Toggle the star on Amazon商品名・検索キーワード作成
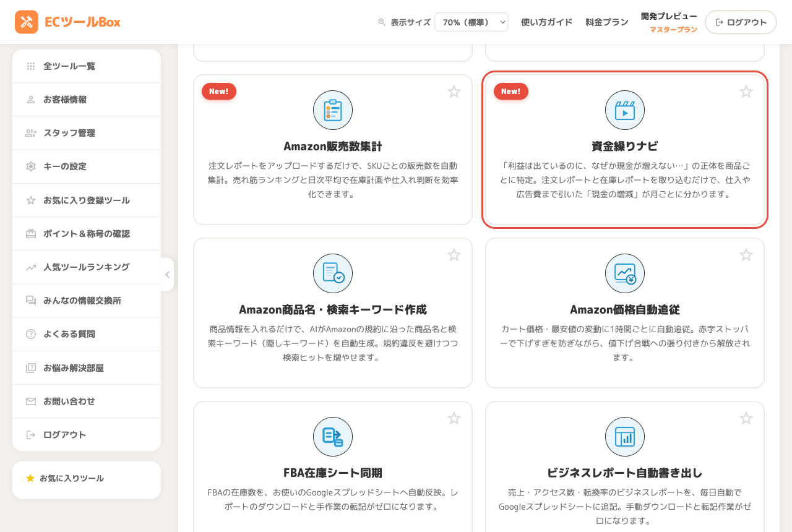Viewport: 792px width, 532px height. point(454,255)
